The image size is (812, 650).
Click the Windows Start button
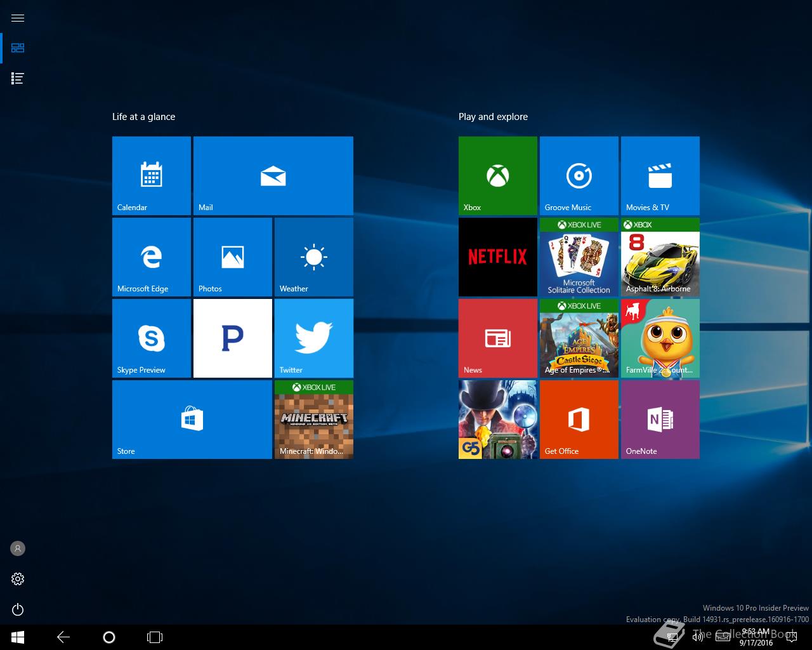point(18,637)
